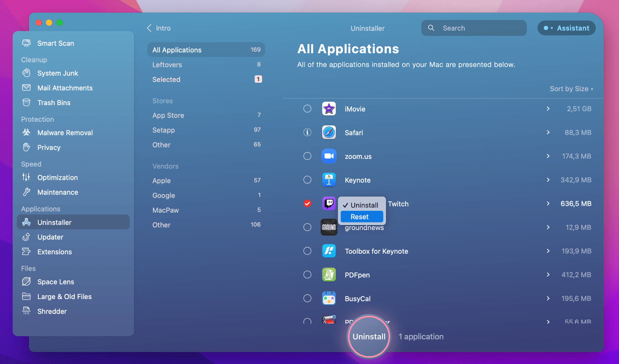The image size is (619, 364).
Task: Select the Optimization speed tool
Action: (57, 178)
